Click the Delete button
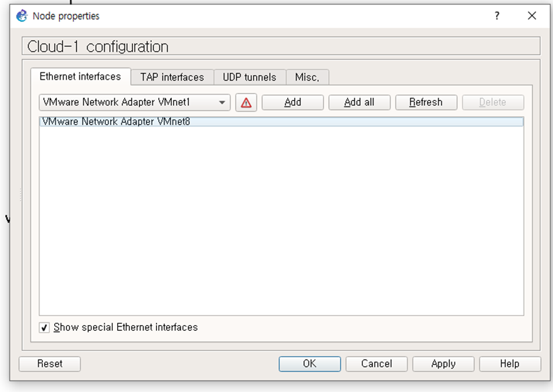 coord(492,102)
